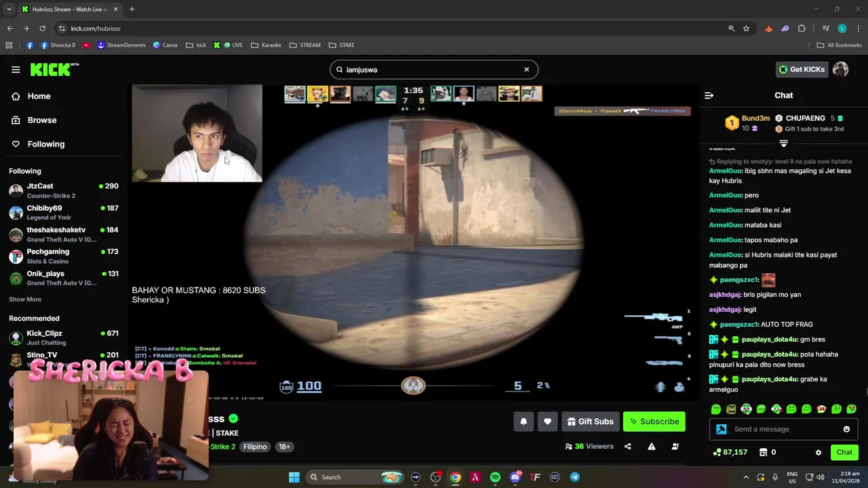
Task: Click the KICK logo
Action: [54, 69]
